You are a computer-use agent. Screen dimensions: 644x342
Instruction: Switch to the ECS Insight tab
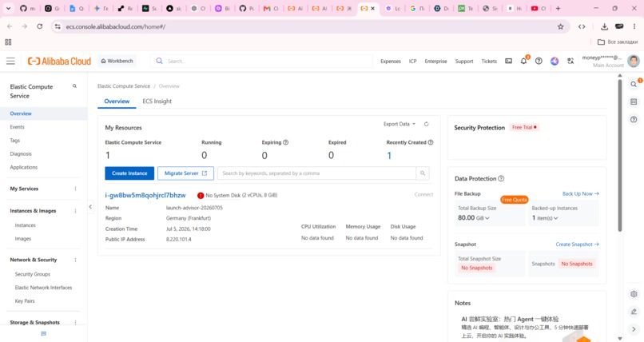[x=157, y=101]
